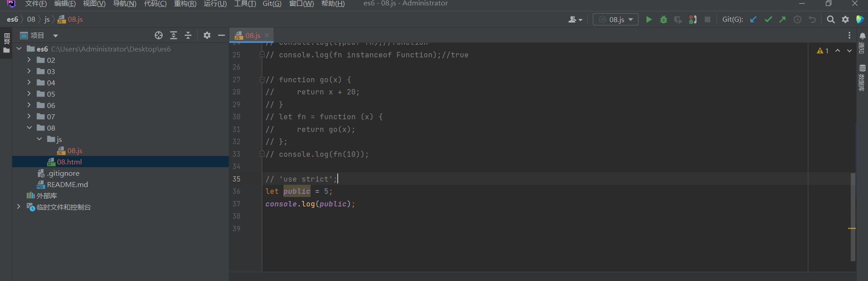Place cursor on public variable line 36
Image resolution: width=868 pixels, height=281 pixels.
click(x=297, y=192)
